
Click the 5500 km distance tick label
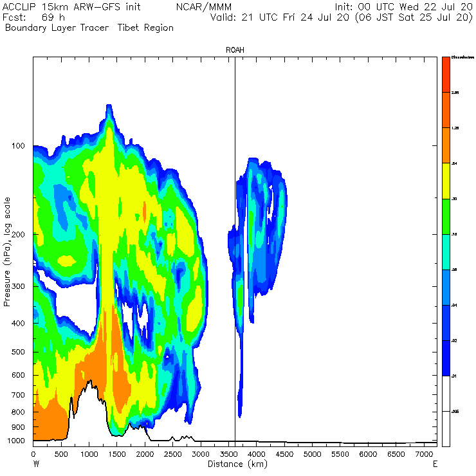pos(340,454)
